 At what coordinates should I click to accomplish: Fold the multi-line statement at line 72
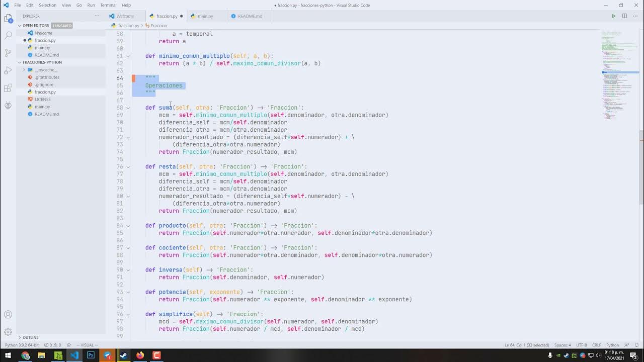point(128,137)
